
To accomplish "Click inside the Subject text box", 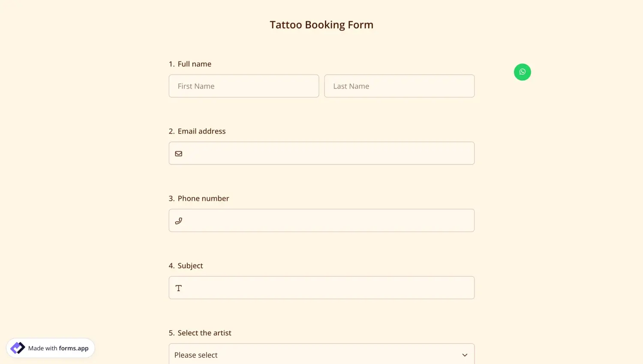I will 326,288.
